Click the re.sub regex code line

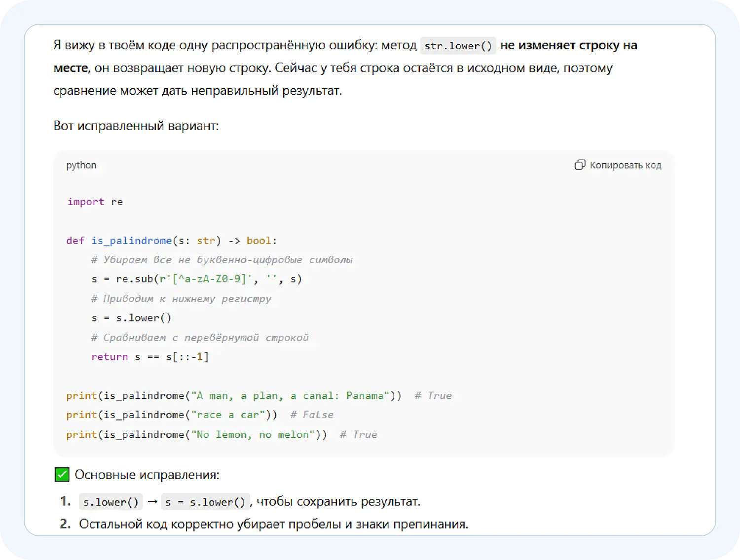point(196,279)
